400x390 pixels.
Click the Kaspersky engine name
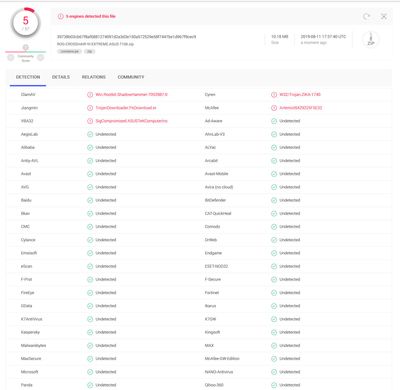click(30, 332)
